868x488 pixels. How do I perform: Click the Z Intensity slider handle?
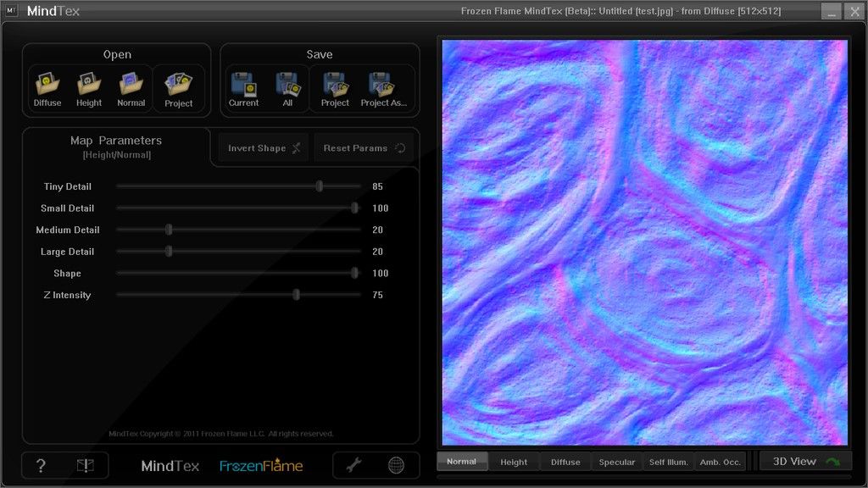tap(296, 295)
